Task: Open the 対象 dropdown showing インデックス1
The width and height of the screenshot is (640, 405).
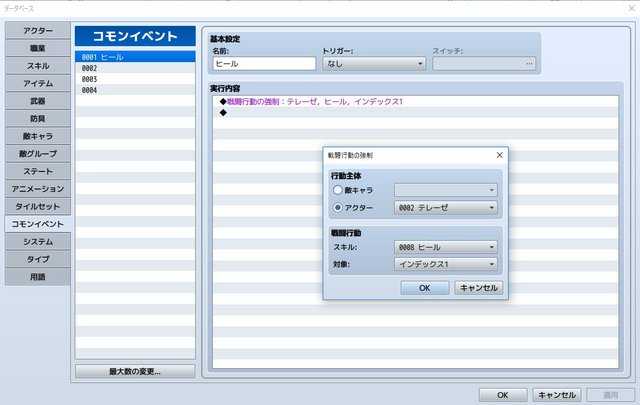Action: click(446, 264)
